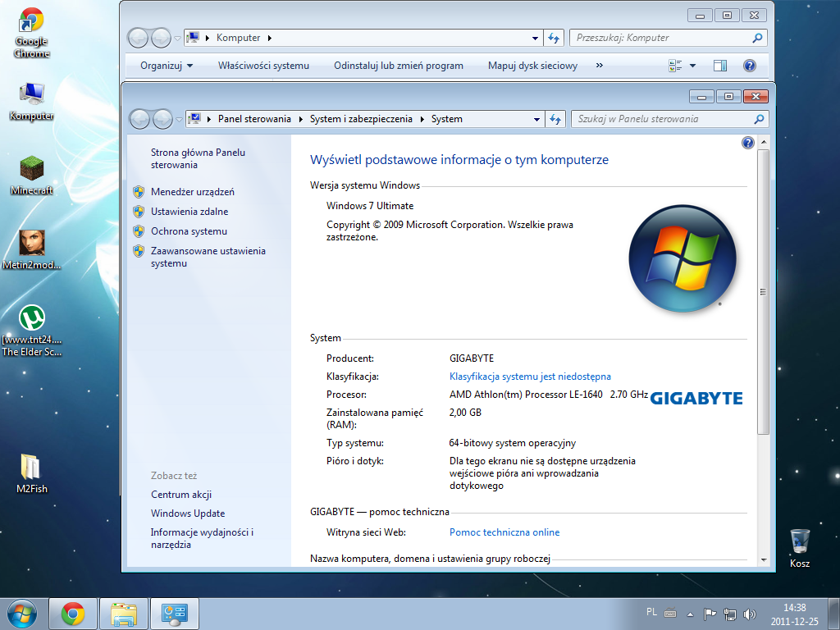Open Ustawienia zdalne
The image size is (840, 630).
189,212
